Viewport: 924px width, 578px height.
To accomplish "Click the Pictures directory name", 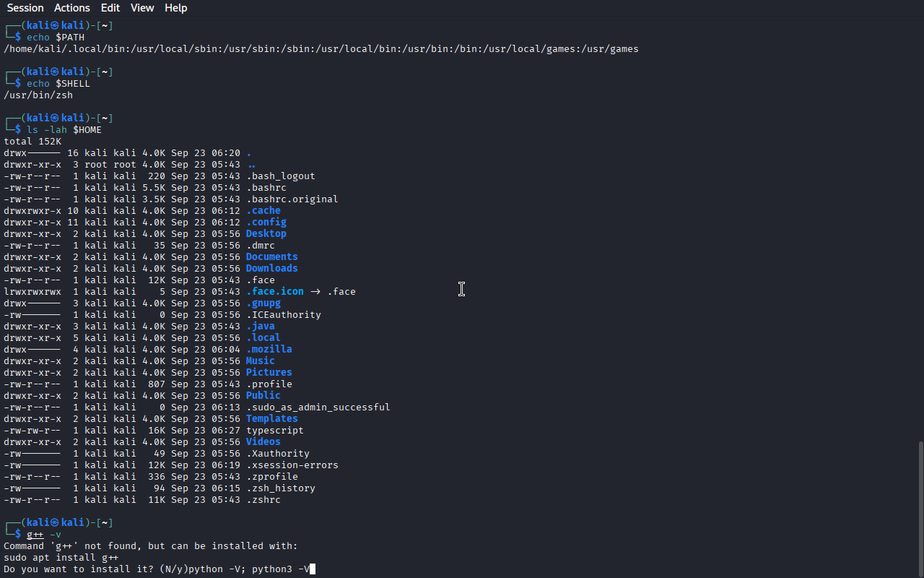I will coord(269,373).
